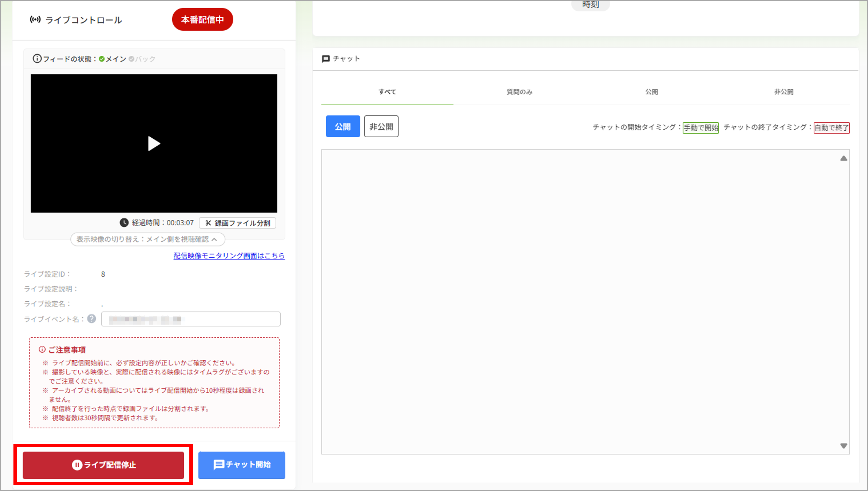
Task: Click the 自動で終了 timing label
Action: coord(832,128)
